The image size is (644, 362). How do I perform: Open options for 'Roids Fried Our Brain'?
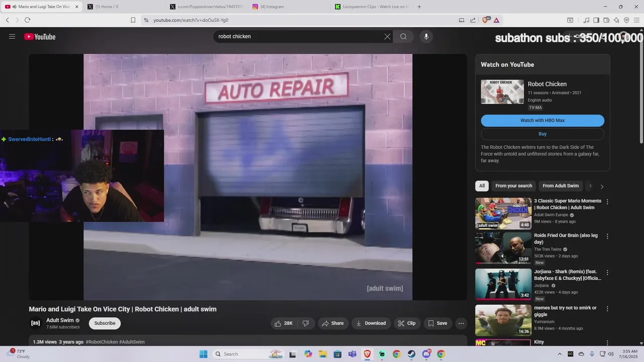[x=607, y=236]
